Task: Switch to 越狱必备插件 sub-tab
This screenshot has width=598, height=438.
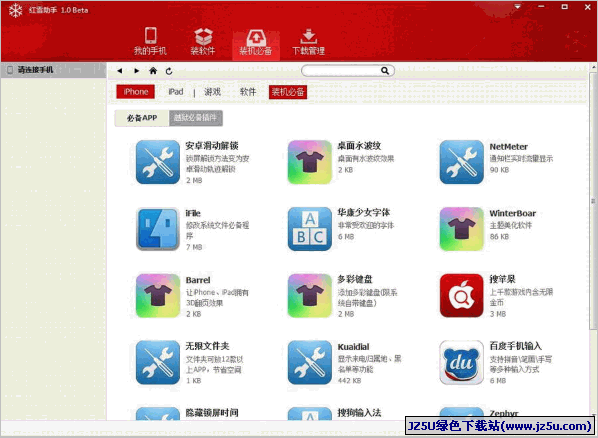Action: click(196, 118)
